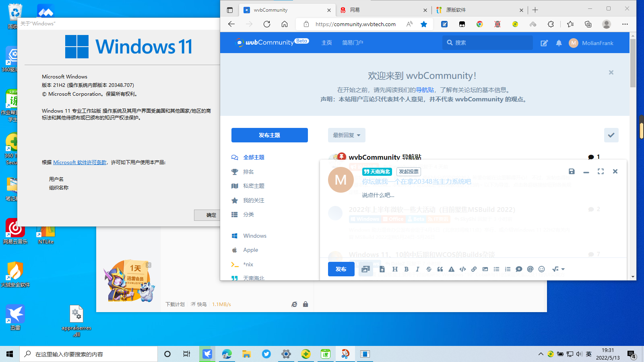This screenshot has width=644, height=362.
Task: Apply strikethrough formatting in the composer
Action: click(429, 269)
